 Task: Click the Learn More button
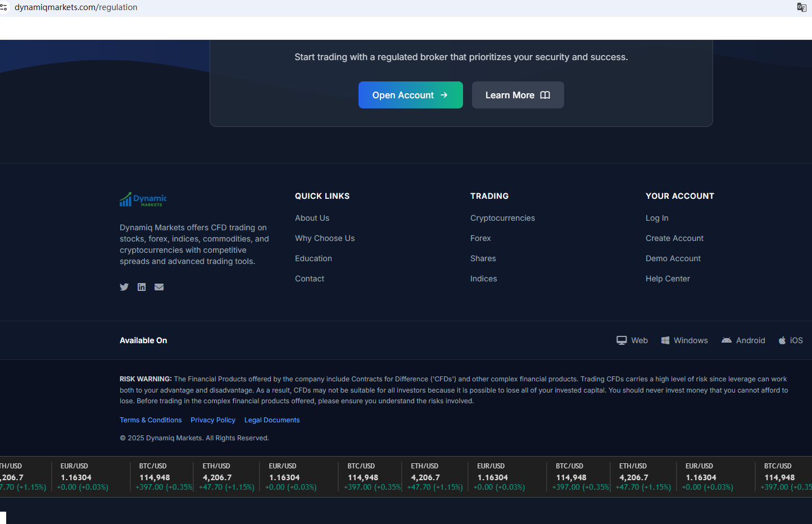518,95
